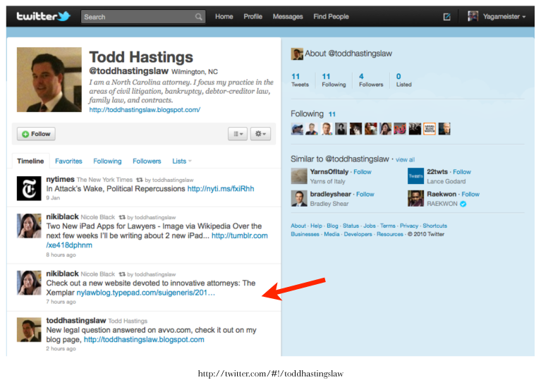This screenshot has height=392, width=541.
Task: Open the lists dropdown button beside Follow
Action: point(238,134)
